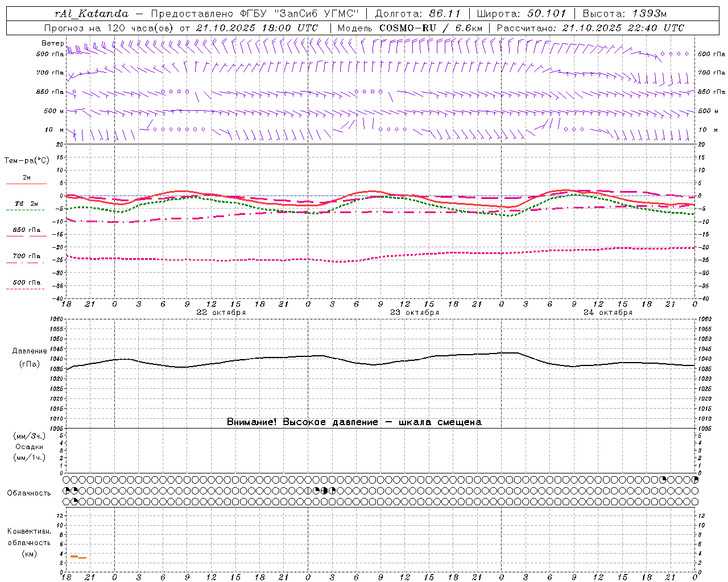The height and width of the screenshot is (582, 728).
Task: Click the Рассчитано: 21.10.2025 22:40 UTC text
Action: click(x=590, y=28)
